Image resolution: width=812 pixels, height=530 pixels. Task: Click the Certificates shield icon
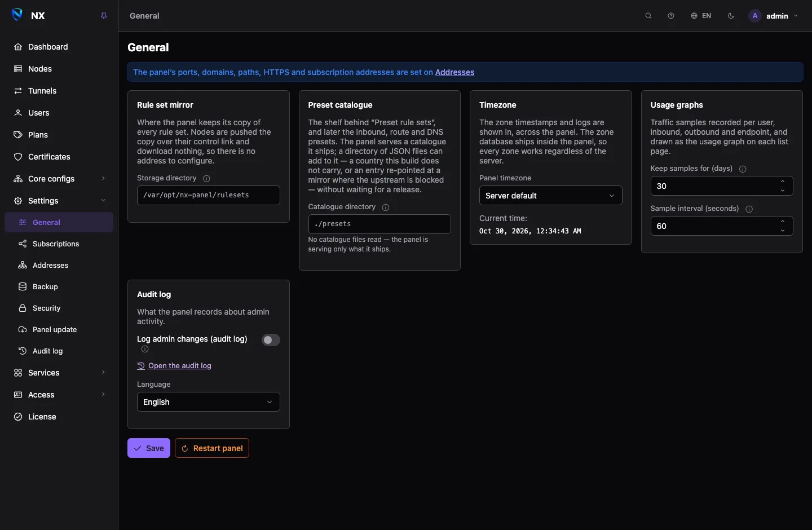[18, 157]
